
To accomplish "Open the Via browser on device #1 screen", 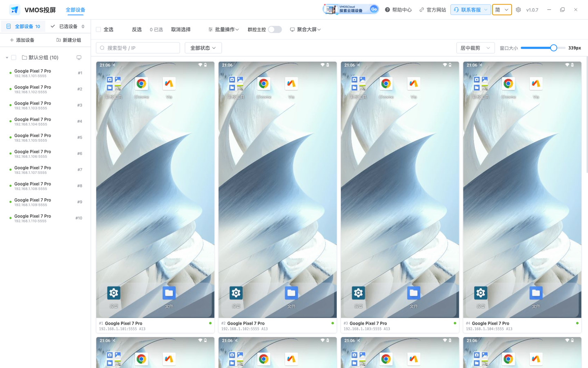I will click(169, 84).
